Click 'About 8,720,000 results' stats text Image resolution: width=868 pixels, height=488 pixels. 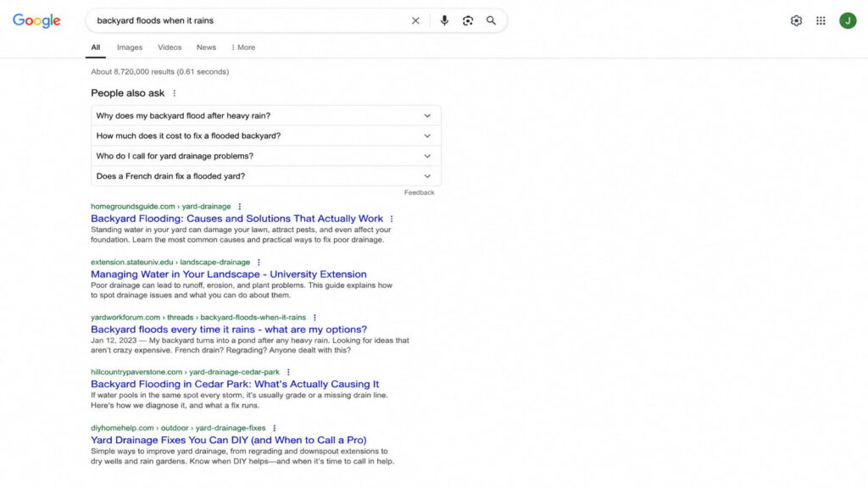[x=160, y=72]
